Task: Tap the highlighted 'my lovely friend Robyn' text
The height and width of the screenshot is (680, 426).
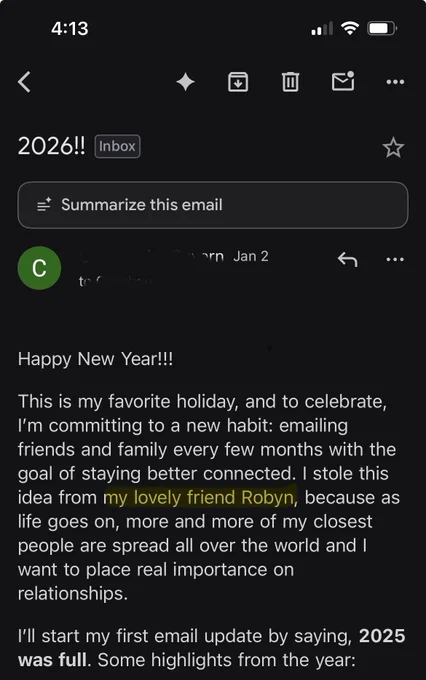Action: pos(200,497)
